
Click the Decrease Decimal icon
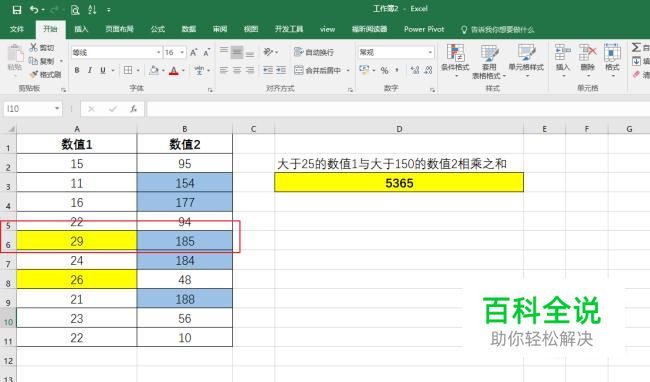[x=428, y=70]
